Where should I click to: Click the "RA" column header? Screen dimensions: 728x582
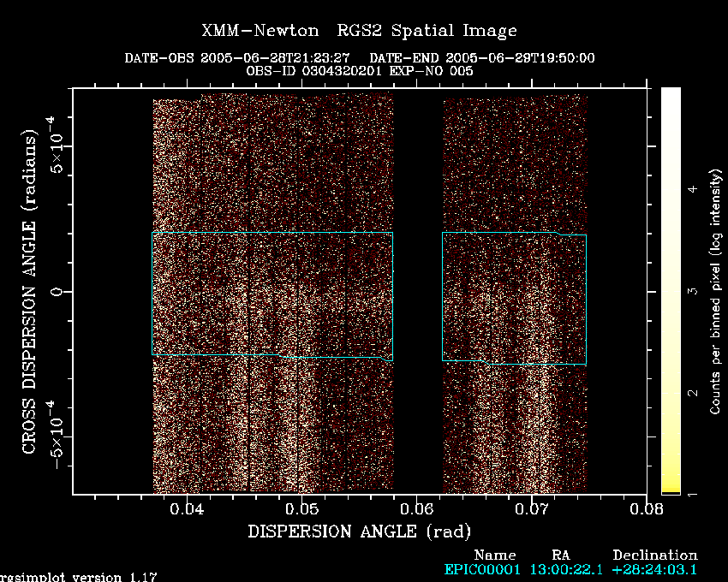tap(560, 555)
